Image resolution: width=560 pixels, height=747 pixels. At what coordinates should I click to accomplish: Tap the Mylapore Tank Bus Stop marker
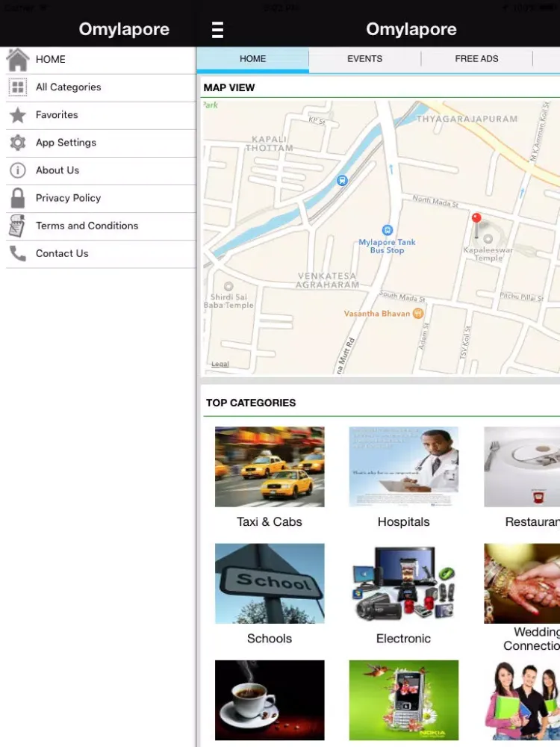tap(388, 230)
